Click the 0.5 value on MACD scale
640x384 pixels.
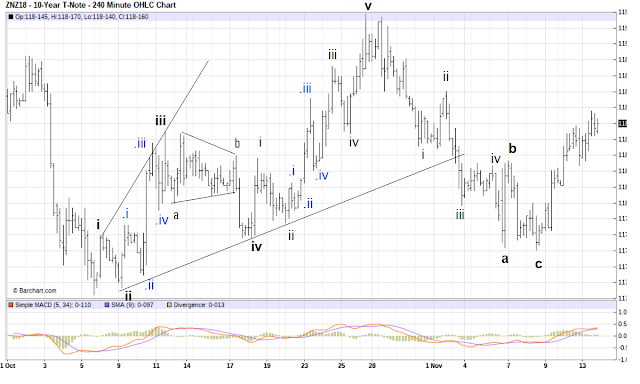point(623,324)
